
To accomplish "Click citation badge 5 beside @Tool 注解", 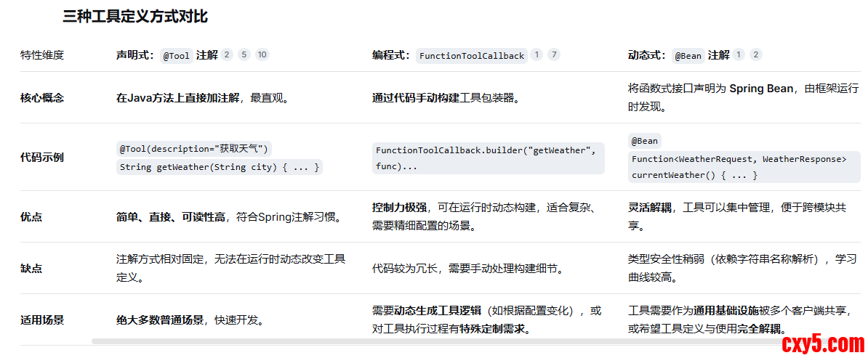I will click(244, 54).
